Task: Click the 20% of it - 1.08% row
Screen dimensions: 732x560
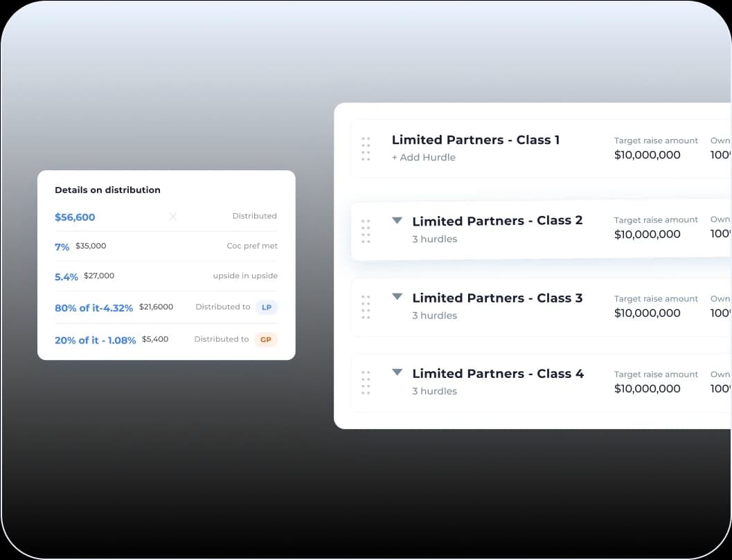Action: (x=95, y=341)
